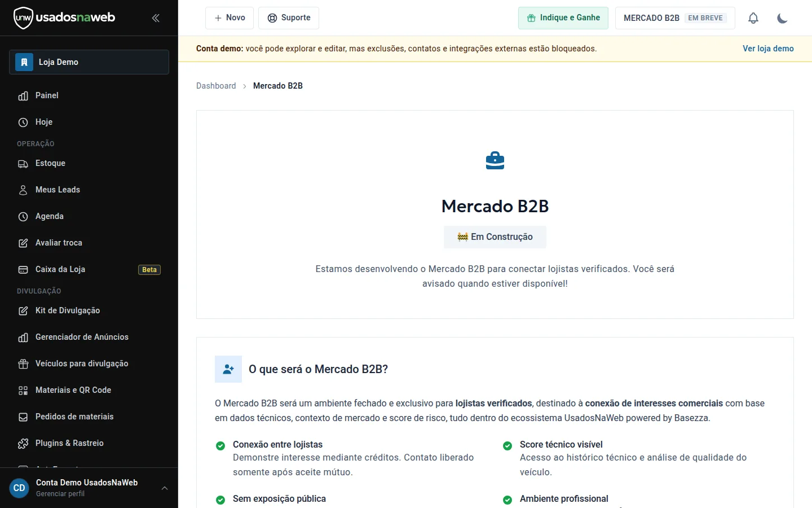Click the Kit de Divulgação pencil icon
Screen dimensions: 812x508
coord(23,311)
